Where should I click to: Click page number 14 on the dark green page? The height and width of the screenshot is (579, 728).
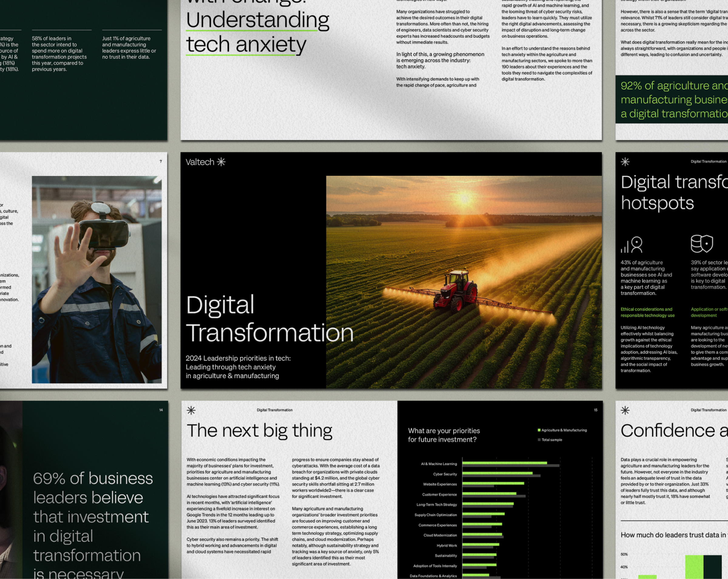click(161, 410)
